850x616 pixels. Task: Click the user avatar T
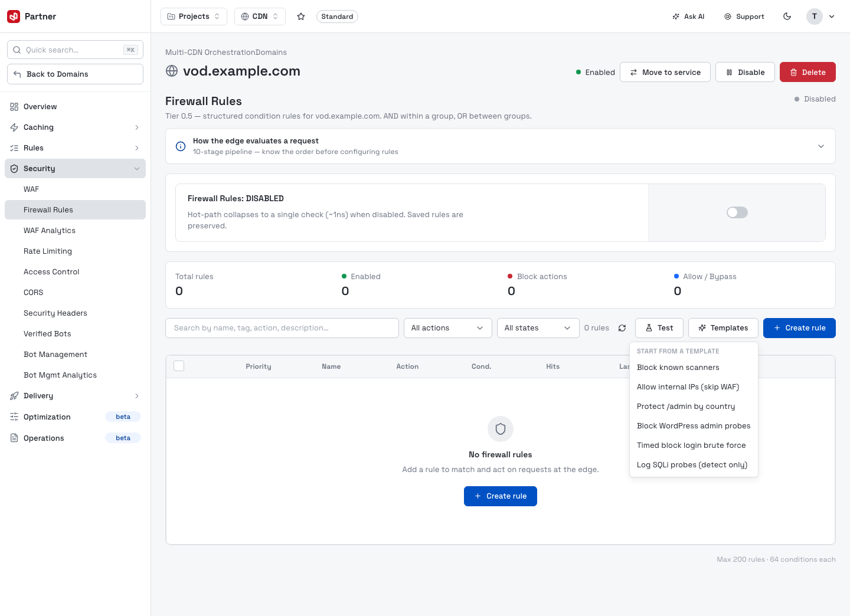click(815, 17)
